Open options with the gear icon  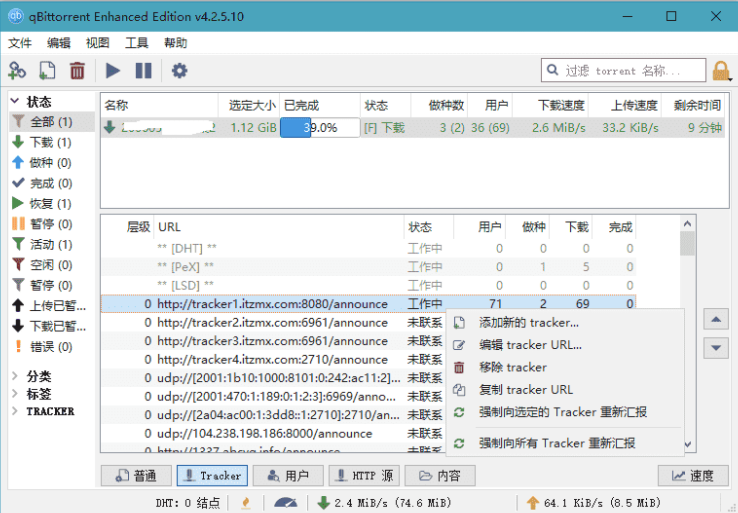[x=179, y=71]
